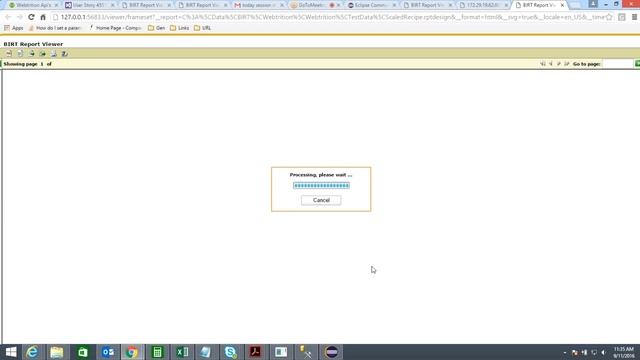Click the export data icon in BIRT toolbar
The height and width of the screenshot is (360, 640).
tap(31, 54)
